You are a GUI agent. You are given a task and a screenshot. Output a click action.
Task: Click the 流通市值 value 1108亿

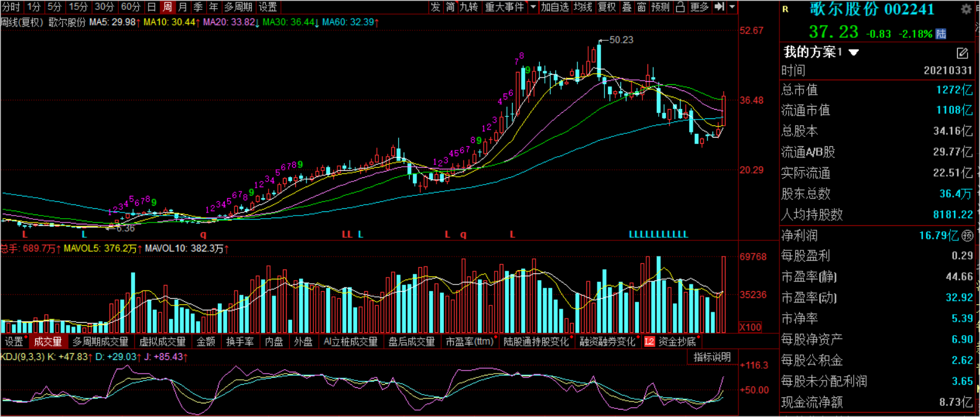(954, 110)
